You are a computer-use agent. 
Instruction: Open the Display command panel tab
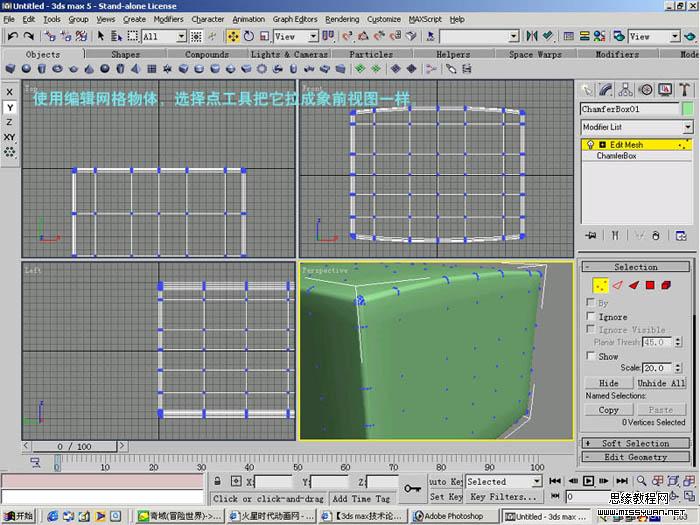click(665, 90)
